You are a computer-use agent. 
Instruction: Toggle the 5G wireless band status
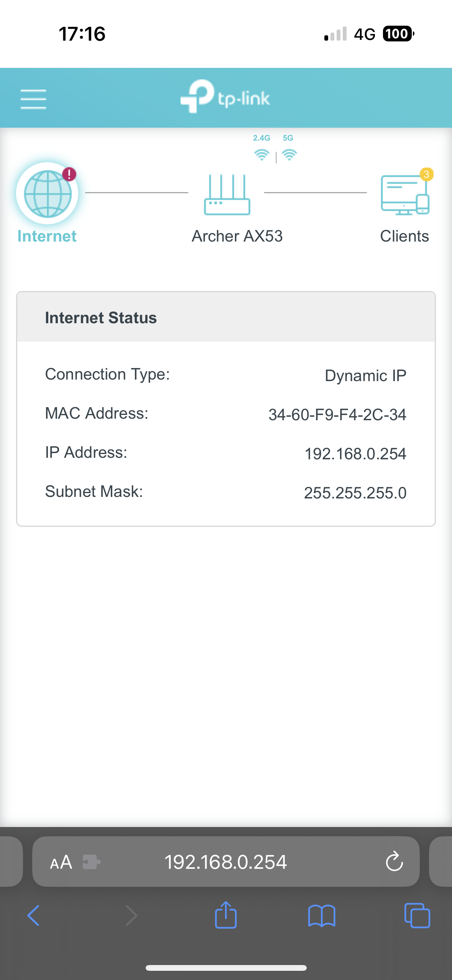coord(289,155)
